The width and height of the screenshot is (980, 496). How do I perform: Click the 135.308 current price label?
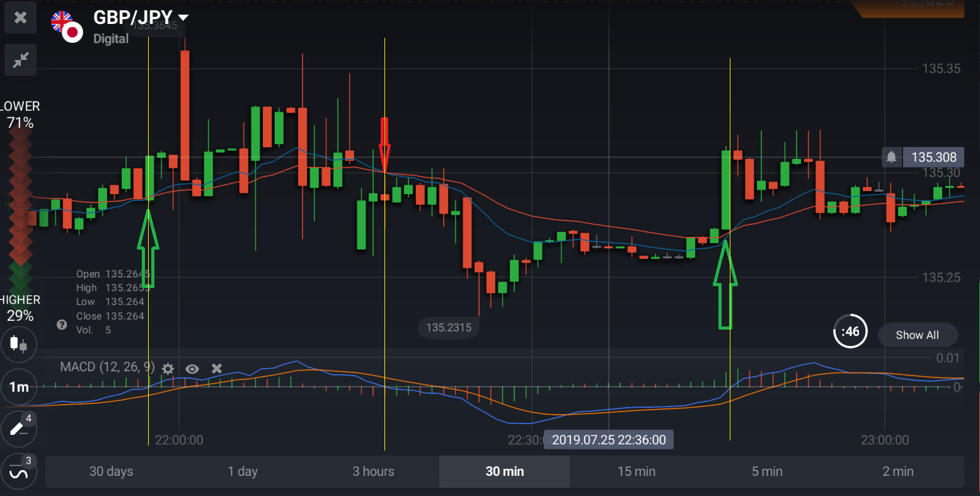(934, 157)
